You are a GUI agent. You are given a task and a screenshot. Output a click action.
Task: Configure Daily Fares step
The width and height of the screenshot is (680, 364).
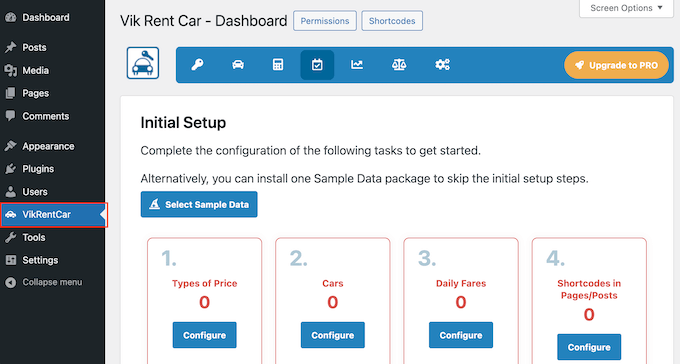tap(461, 335)
